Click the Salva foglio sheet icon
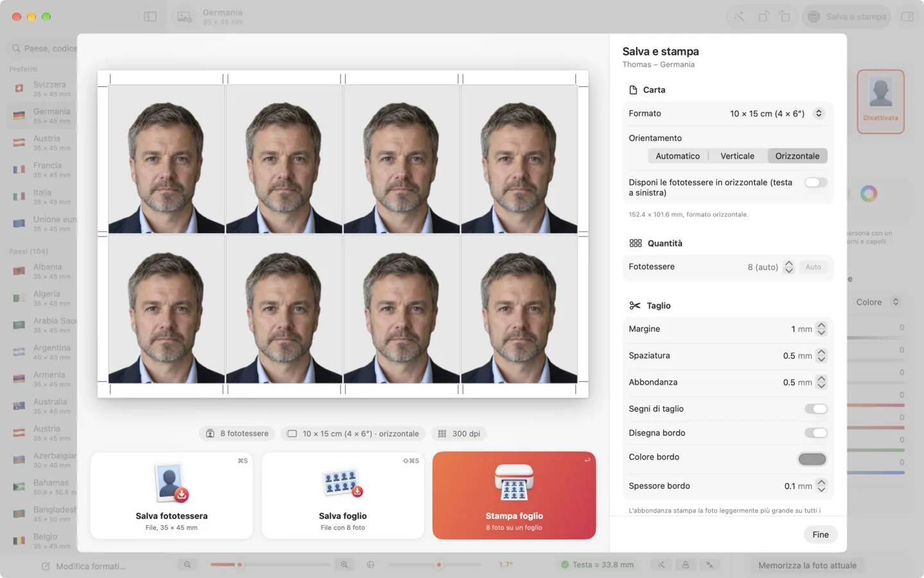924x578 pixels. pos(343,484)
